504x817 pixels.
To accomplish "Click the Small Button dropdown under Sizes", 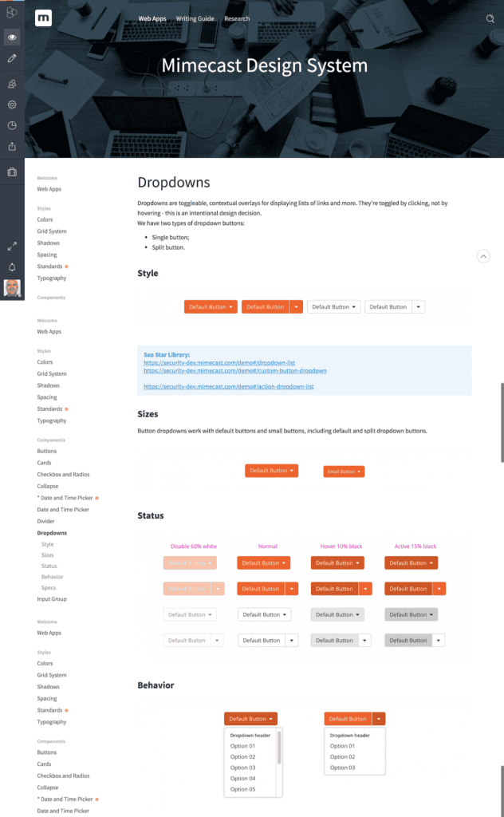I will pyautogui.click(x=344, y=472).
